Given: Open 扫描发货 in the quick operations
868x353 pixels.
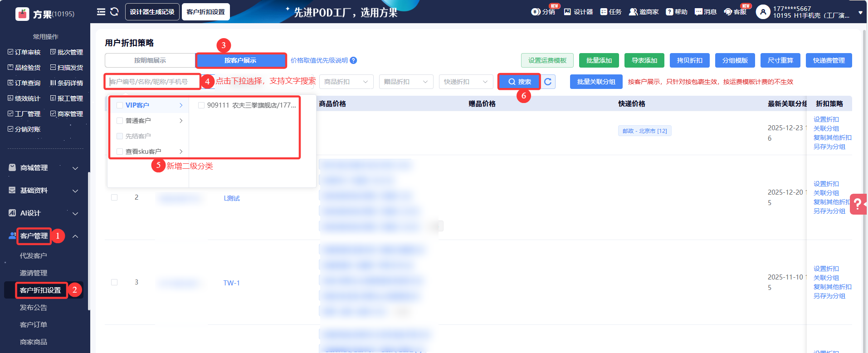Looking at the screenshot, I should point(67,68).
